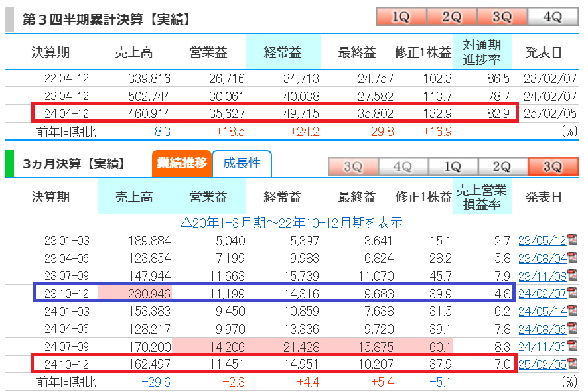The image size is (584, 392).
Task: Select faded 4Q button in 3-month section
Action: point(403,166)
